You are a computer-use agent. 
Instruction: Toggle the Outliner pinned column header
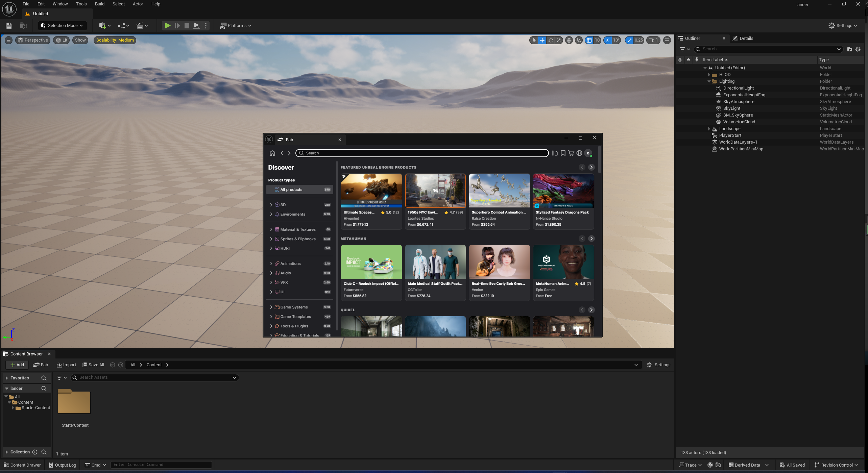point(697,60)
